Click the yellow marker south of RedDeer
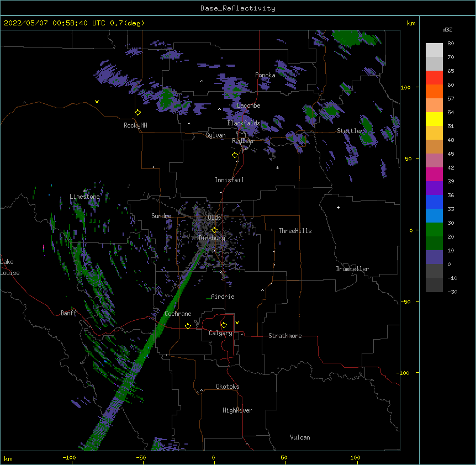This screenshot has width=476, height=465. tap(235, 155)
